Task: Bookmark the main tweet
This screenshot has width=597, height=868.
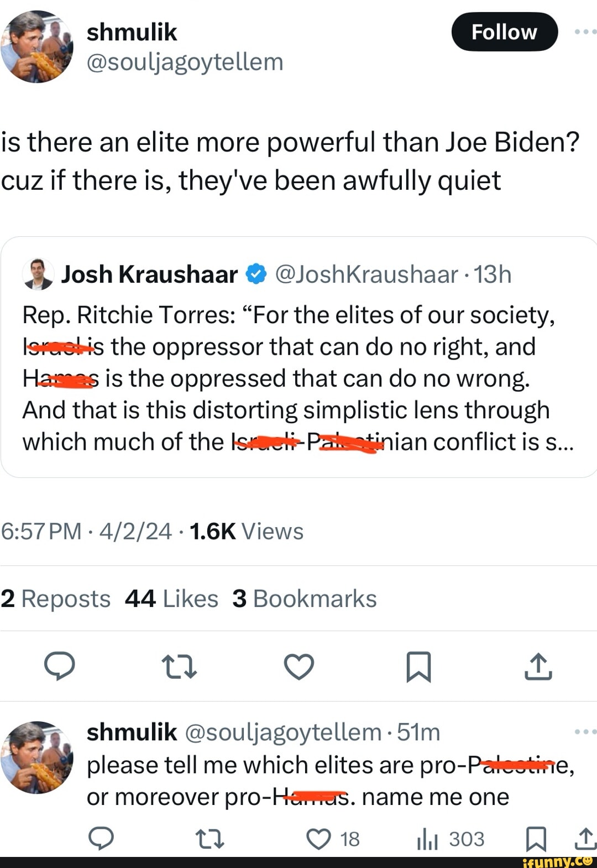Action: tap(418, 666)
